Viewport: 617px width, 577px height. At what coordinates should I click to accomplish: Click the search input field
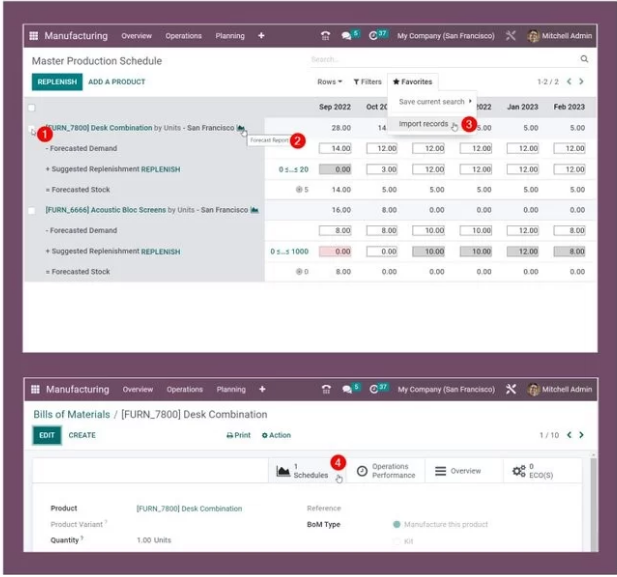click(x=444, y=59)
